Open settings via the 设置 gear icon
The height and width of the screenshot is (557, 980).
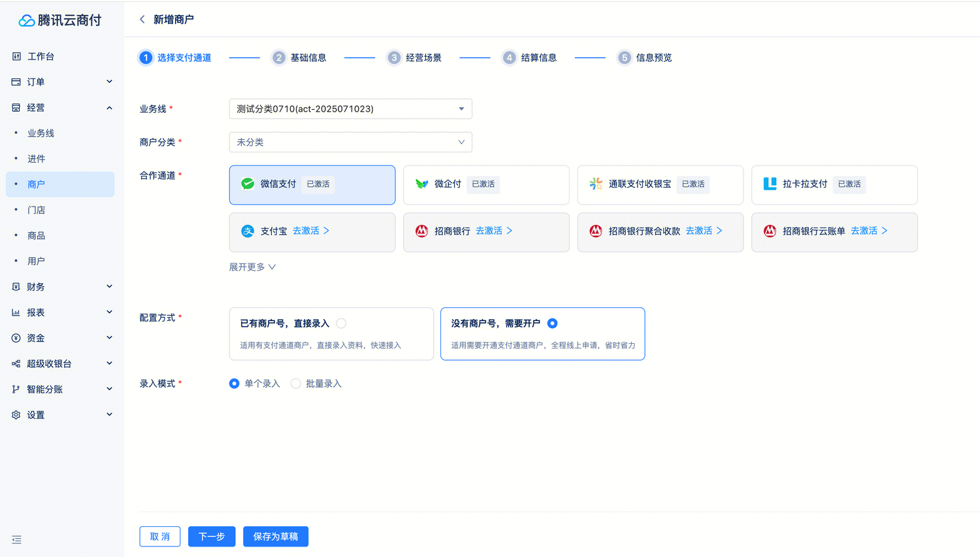pyautogui.click(x=16, y=414)
